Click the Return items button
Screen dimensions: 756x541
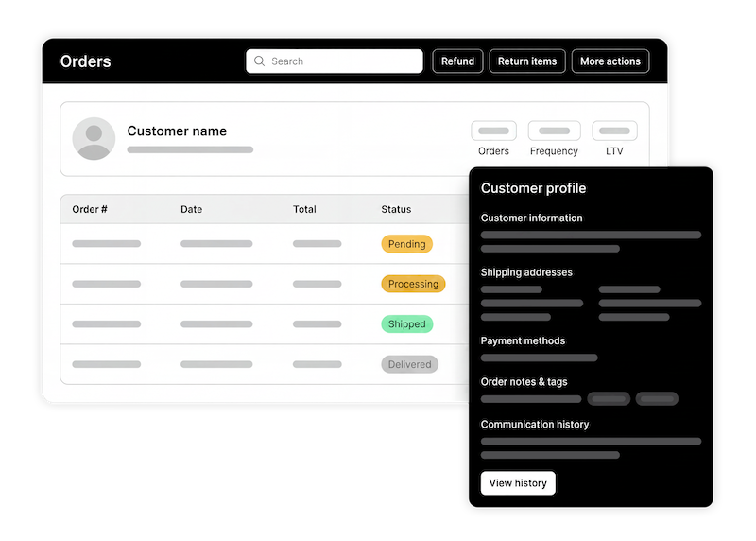[x=527, y=61]
